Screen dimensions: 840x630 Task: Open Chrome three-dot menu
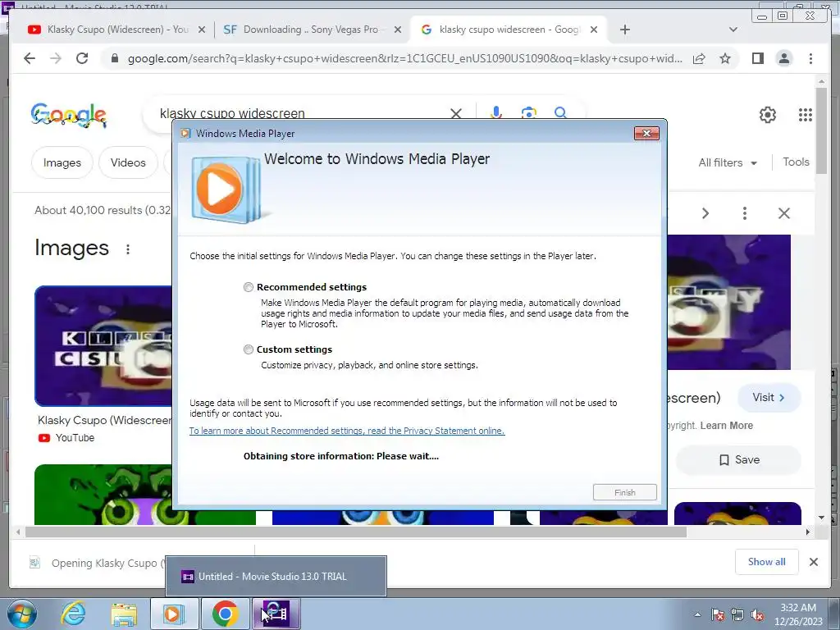tap(810, 58)
